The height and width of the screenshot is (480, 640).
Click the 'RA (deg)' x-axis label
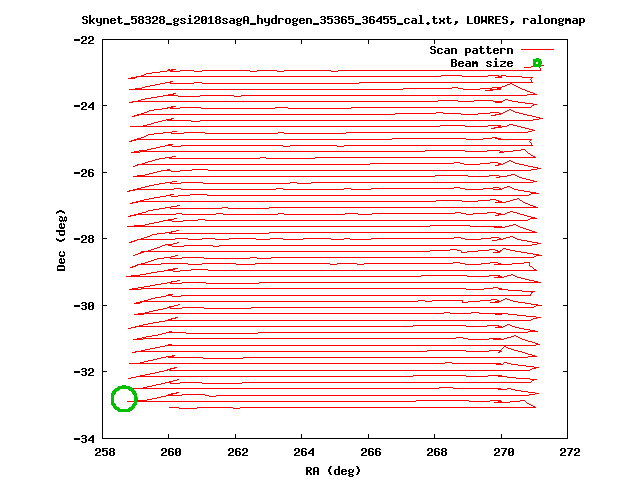[x=333, y=471]
